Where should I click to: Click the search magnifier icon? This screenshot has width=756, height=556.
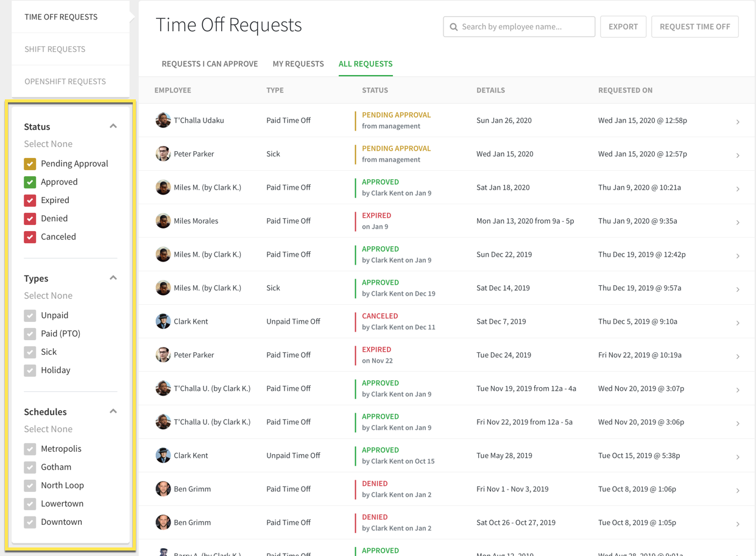pyautogui.click(x=453, y=26)
